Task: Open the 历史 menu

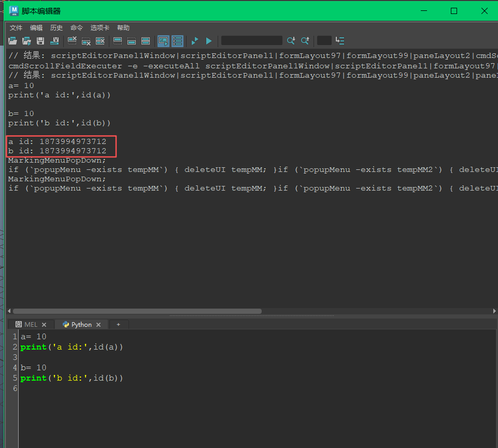Action: [56, 27]
